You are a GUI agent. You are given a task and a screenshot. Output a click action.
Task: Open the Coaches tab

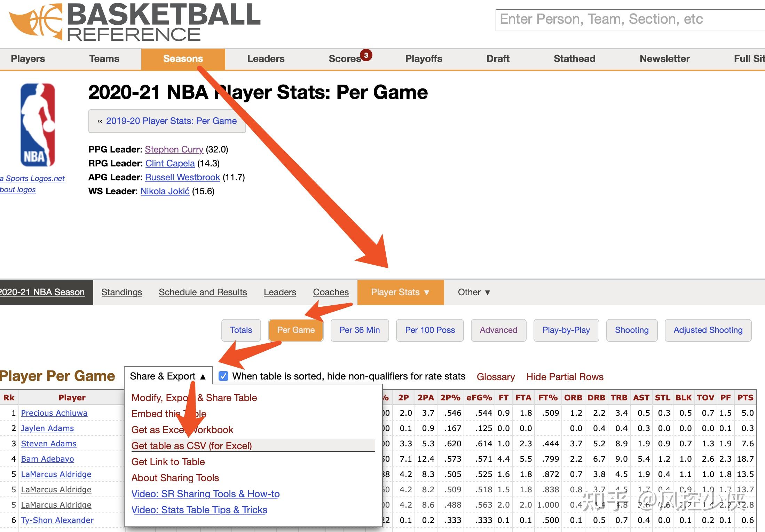pos(331,292)
